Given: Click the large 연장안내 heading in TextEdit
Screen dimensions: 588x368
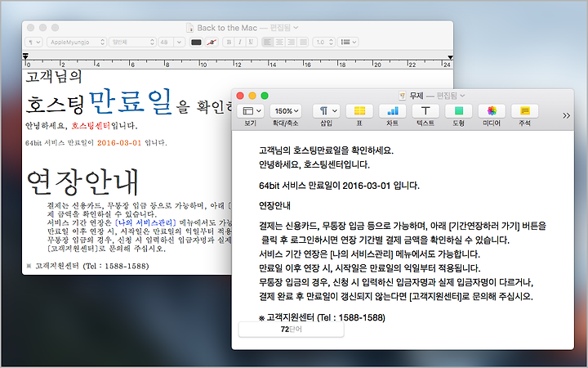Looking at the screenshot, I should 82,182.
